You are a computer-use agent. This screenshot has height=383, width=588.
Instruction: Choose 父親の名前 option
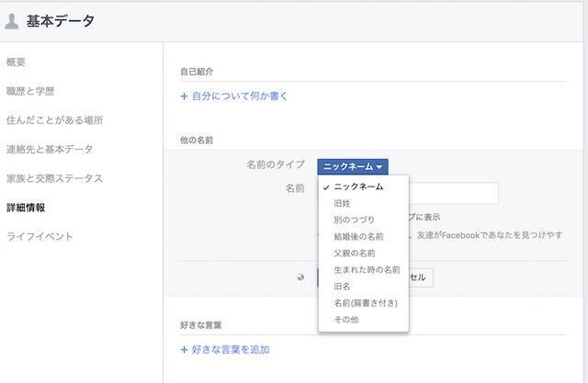pos(354,253)
